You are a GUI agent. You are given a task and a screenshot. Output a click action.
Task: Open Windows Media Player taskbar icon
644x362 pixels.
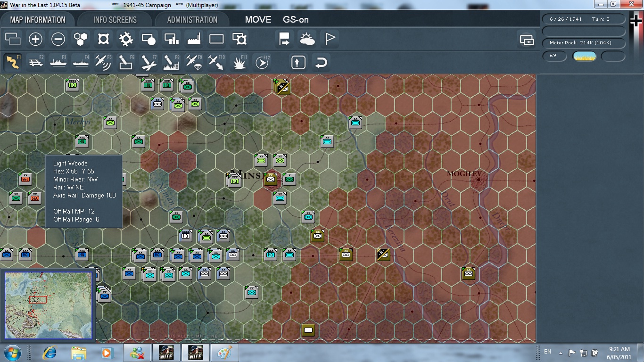tap(107, 353)
